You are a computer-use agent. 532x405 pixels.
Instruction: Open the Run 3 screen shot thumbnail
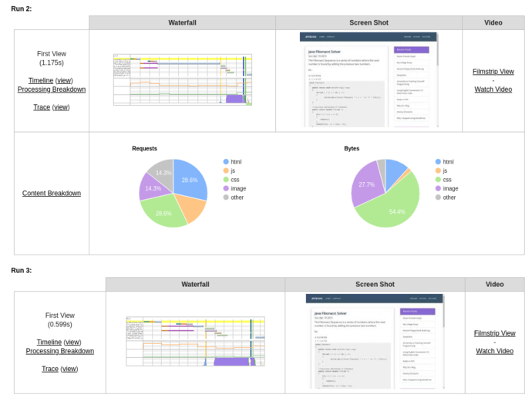375,342
